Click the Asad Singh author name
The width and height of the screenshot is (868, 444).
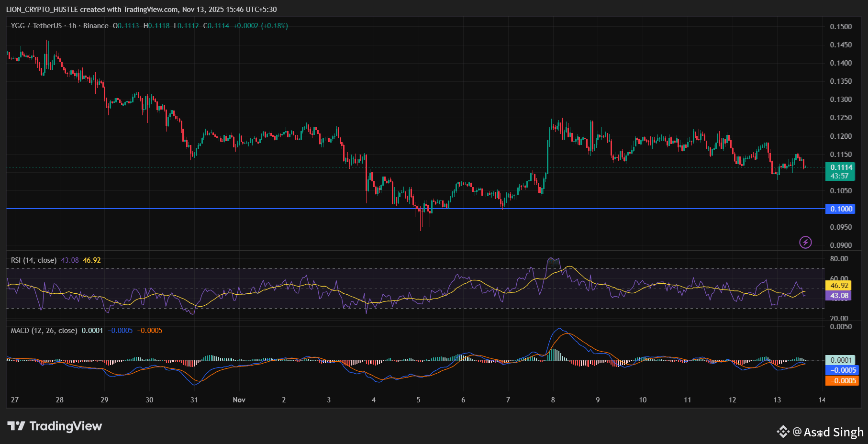click(x=834, y=432)
